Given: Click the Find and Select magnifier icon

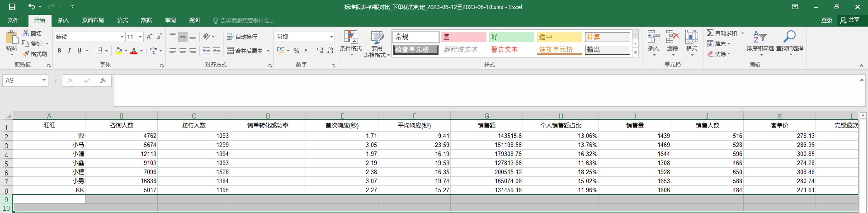Looking at the screenshot, I should tap(789, 37).
